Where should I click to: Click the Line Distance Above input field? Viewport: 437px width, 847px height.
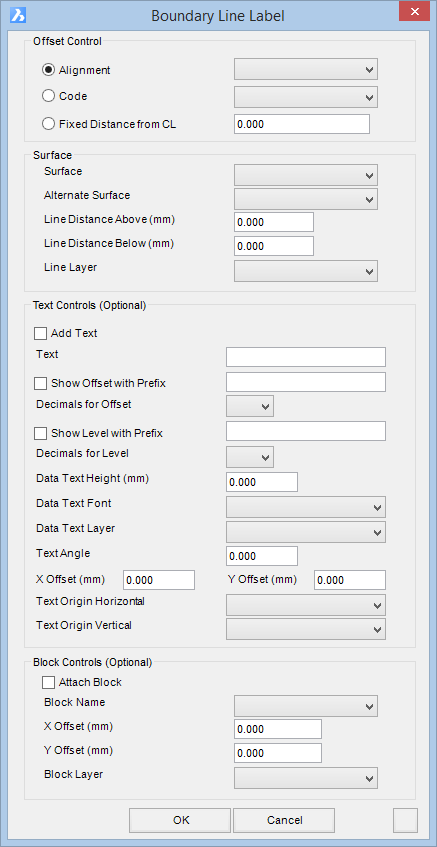coord(274,222)
